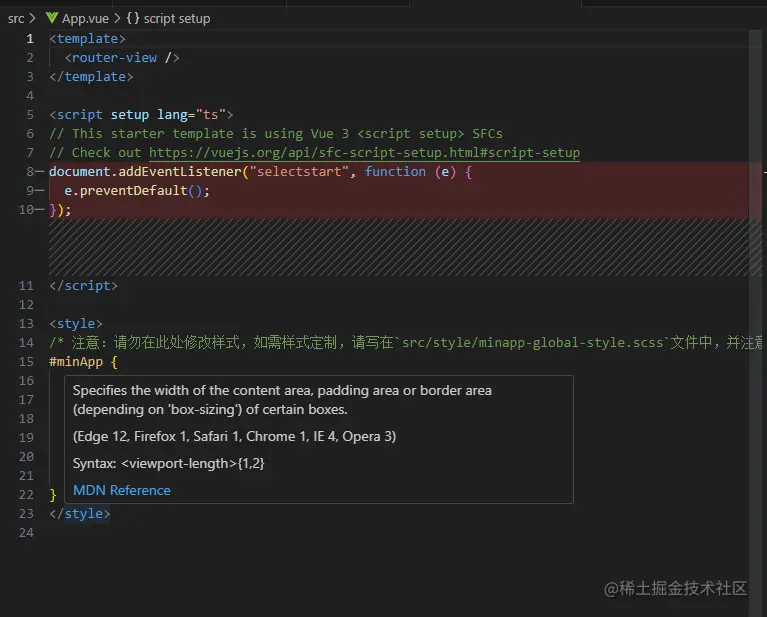
Task: Click line number 13 in the gutter
Action: pyautogui.click(x=26, y=324)
